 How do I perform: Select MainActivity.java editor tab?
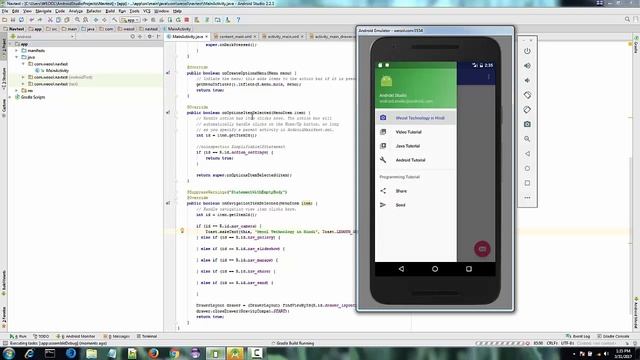[x=187, y=36]
